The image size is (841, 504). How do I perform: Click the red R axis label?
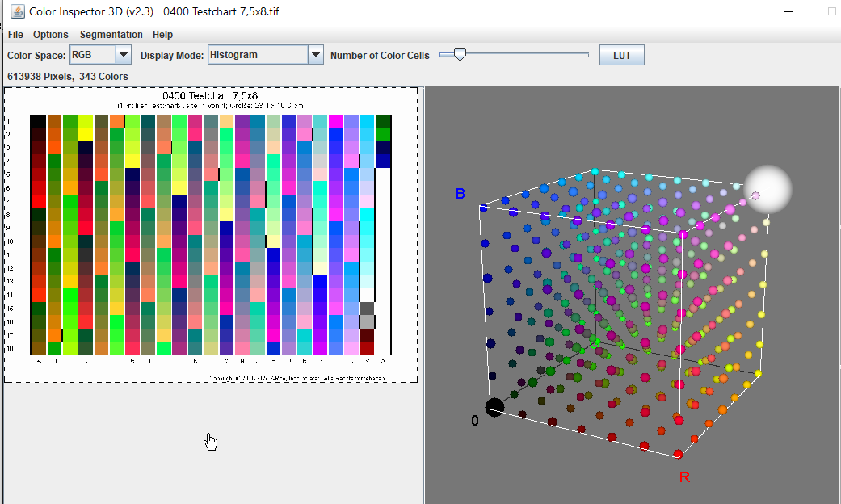(684, 477)
